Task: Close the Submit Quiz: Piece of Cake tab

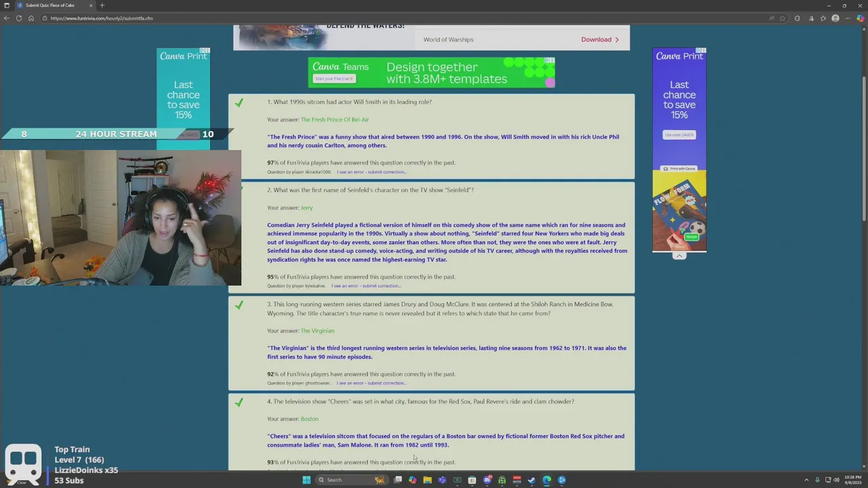Action: [91, 5]
